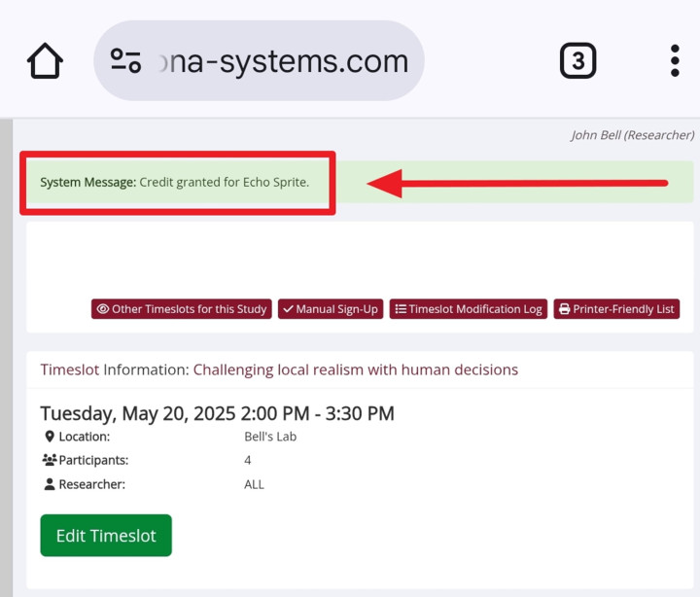Image resolution: width=700 pixels, height=597 pixels.
Task: Open the tab switcher showing 3 tabs
Action: click(578, 60)
